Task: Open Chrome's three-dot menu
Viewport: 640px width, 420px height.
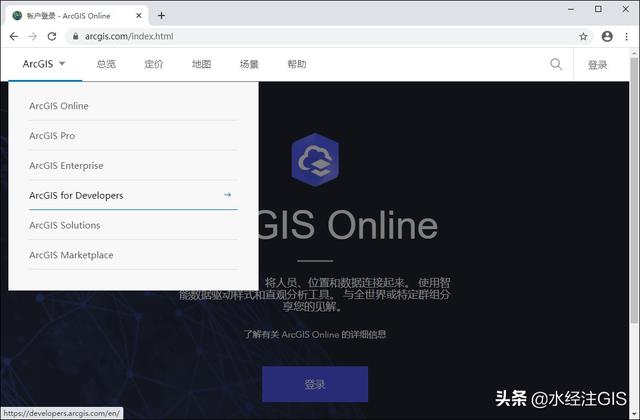Action: [627, 36]
